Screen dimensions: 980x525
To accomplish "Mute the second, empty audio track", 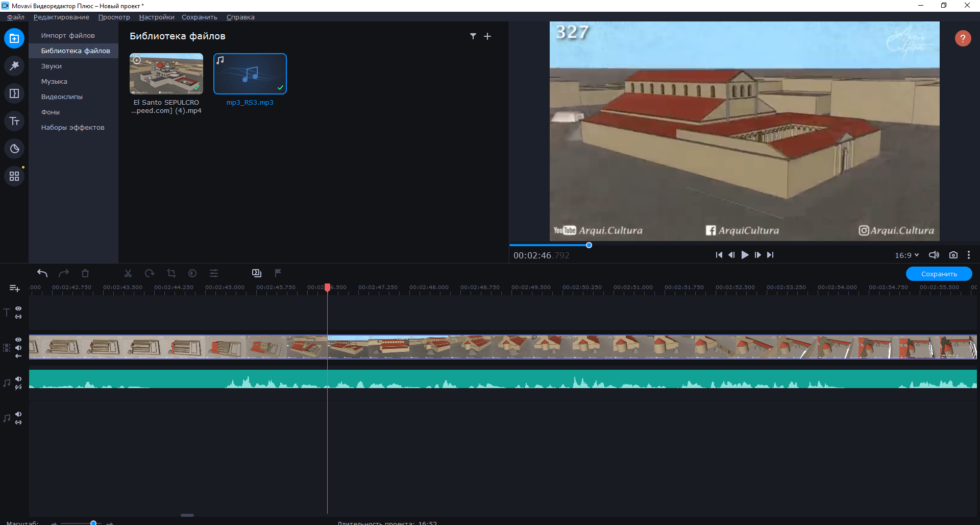I will click(18, 414).
